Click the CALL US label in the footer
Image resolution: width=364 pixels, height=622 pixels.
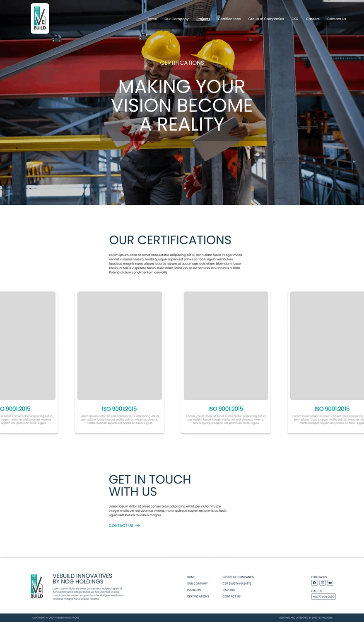(x=317, y=591)
